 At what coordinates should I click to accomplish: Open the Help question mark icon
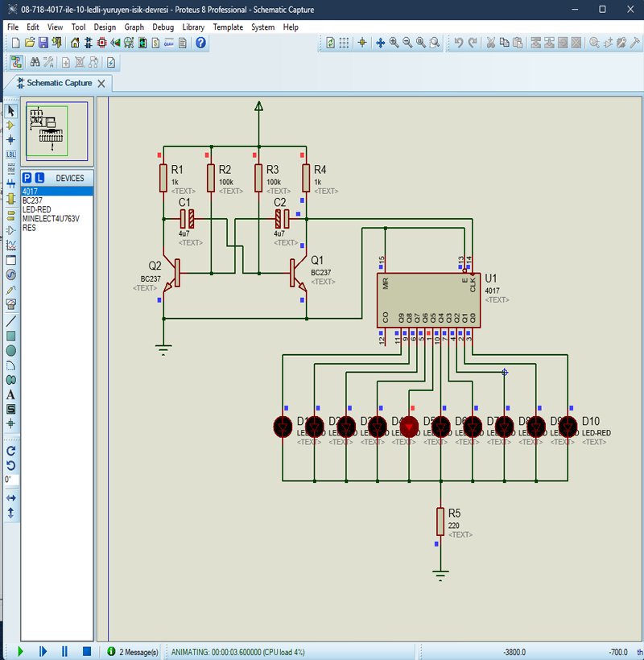pyautogui.click(x=201, y=43)
